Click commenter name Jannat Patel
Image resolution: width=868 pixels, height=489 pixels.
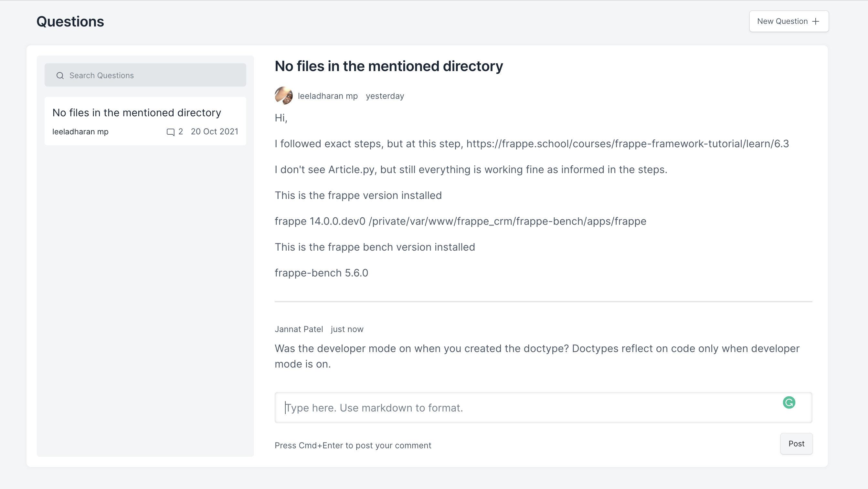(x=299, y=329)
